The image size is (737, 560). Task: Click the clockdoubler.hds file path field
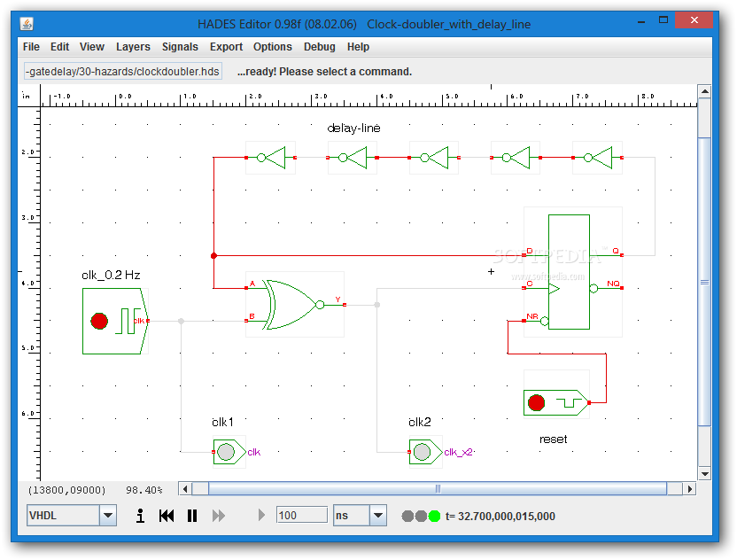pos(123,72)
